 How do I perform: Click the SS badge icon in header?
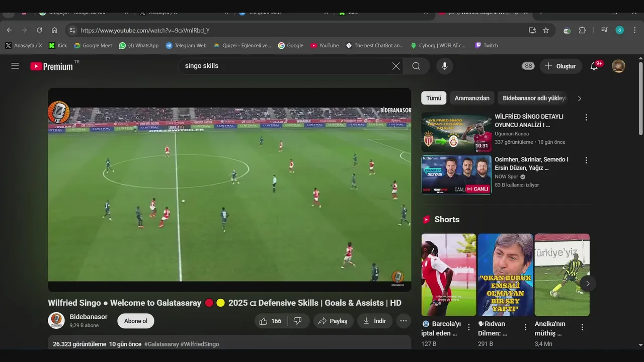click(x=528, y=66)
